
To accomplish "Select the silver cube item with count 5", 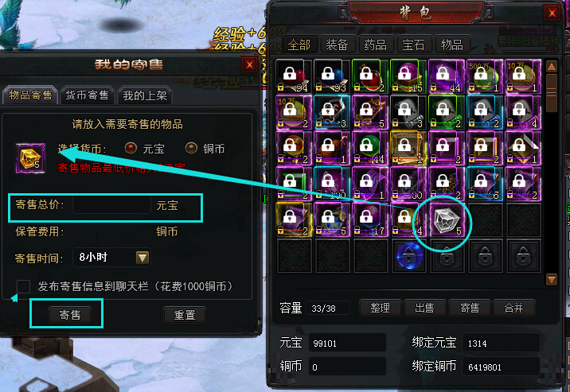I will (447, 220).
